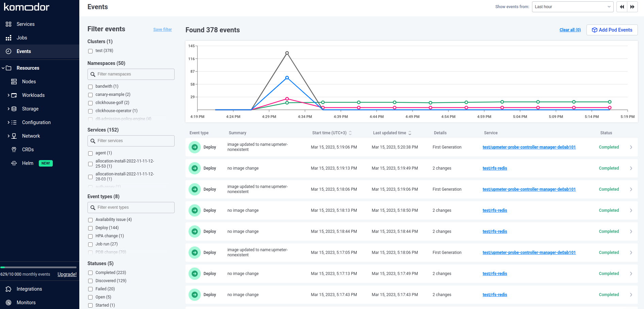644x309 pixels.
Task: Jump to next time range arrow
Action: click(632, 7)
